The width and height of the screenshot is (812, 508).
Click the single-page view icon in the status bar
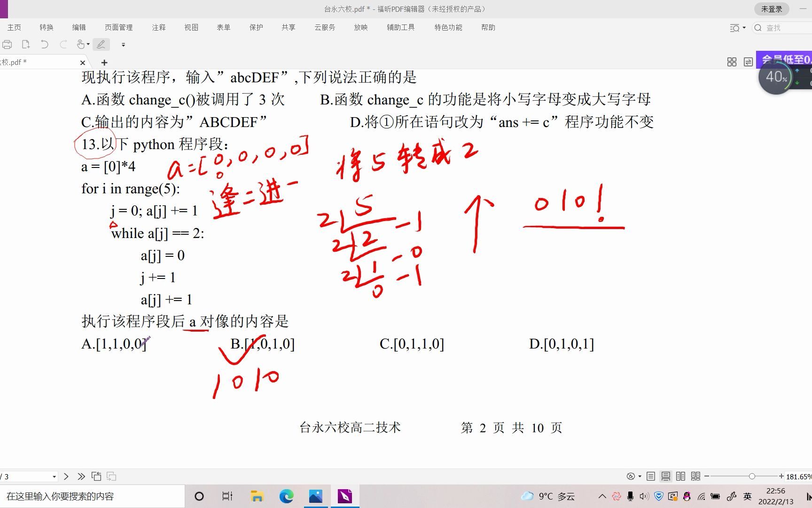[651, 476]
